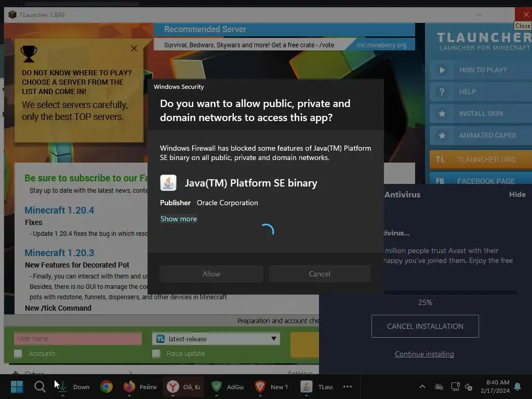
Task: Click the 'Preparation and account' status text
Action: [278, 321]
